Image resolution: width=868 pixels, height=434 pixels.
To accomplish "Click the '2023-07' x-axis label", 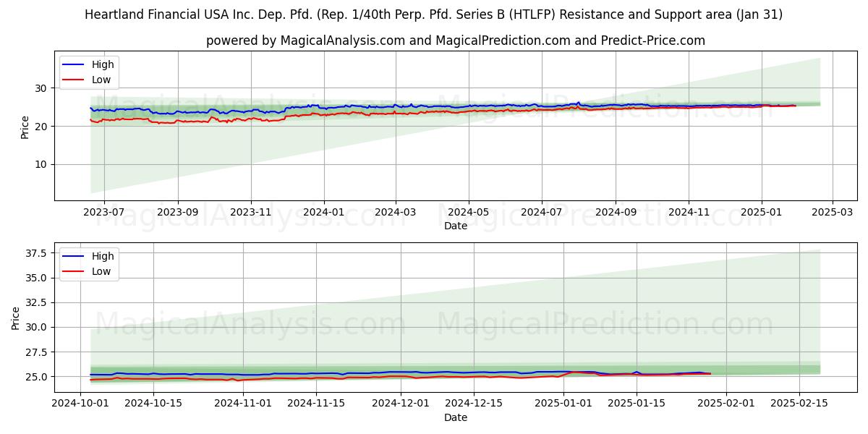I will pos(103,213).
